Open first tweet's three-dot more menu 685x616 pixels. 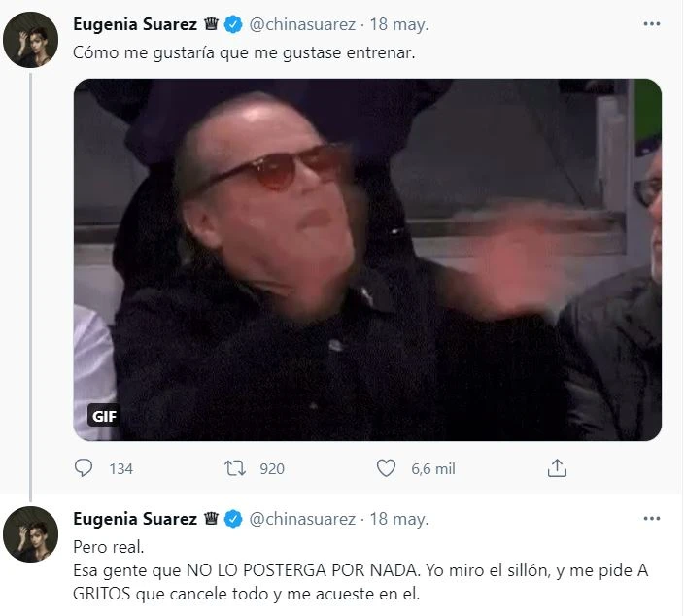(x=652, y=24)
